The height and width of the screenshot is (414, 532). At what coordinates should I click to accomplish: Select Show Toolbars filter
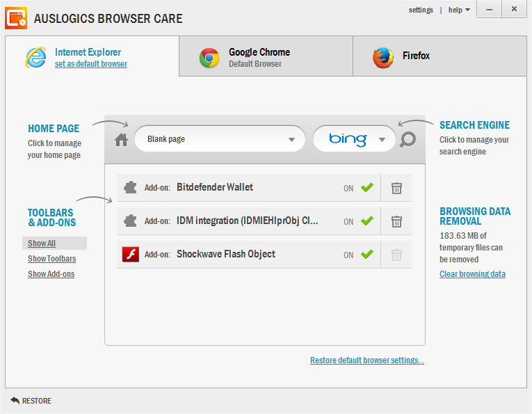click(52, 259)
